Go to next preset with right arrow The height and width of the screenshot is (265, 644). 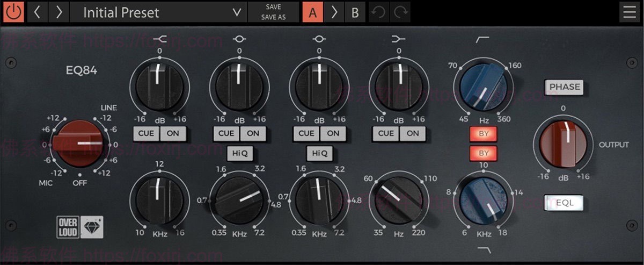(59, 12)
